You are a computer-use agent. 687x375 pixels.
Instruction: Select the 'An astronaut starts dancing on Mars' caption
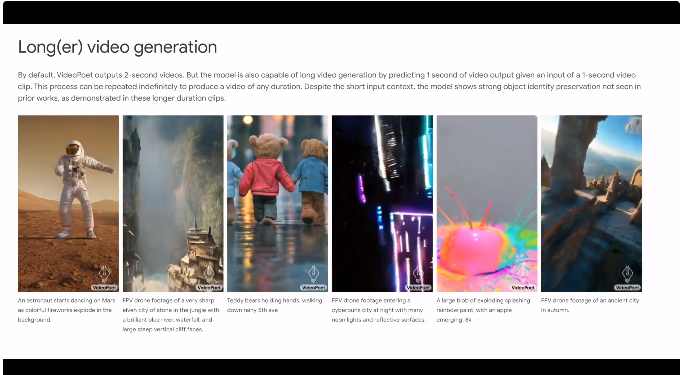point(66,310)
